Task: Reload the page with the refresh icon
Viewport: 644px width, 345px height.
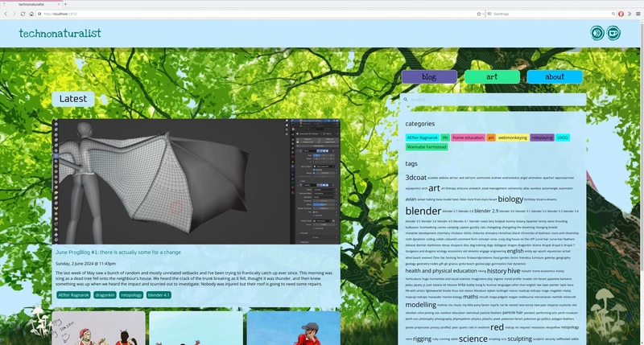Action: point(23,14)
